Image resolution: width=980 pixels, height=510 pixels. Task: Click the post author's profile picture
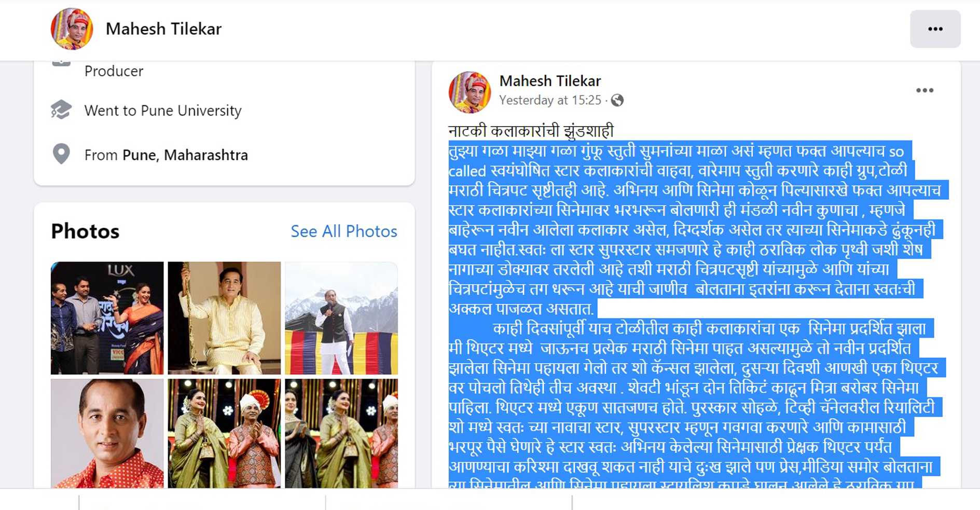470,92
